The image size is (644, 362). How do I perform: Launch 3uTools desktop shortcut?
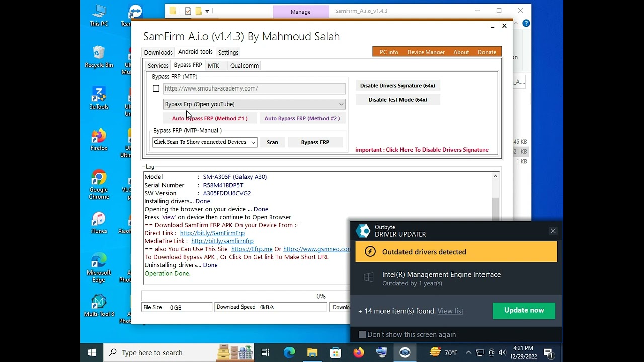point(99,99)
